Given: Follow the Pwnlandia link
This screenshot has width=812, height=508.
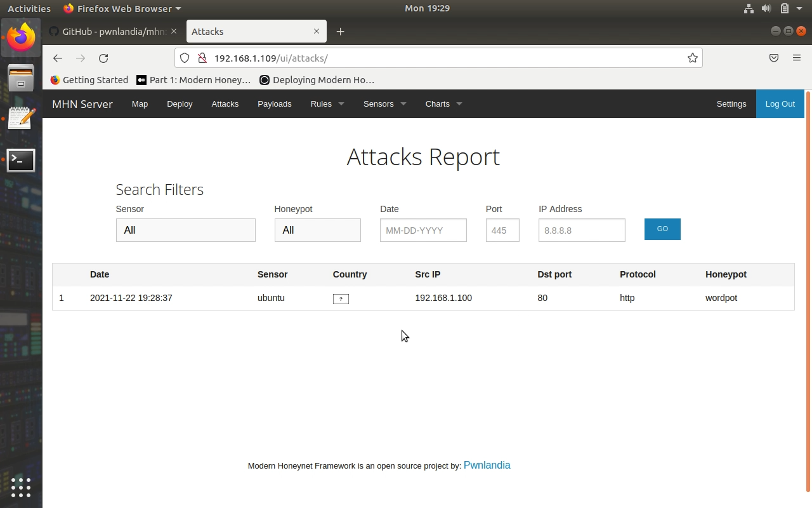Looking at the screenshot, I should point(487,465).
